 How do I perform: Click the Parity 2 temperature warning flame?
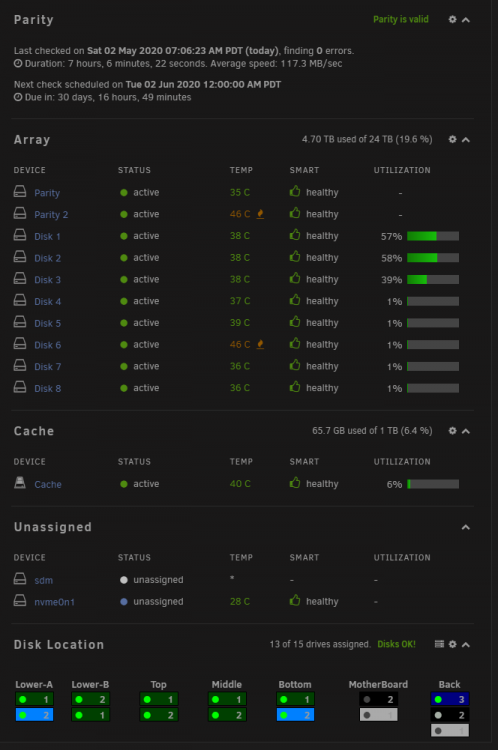pos(260,214)
